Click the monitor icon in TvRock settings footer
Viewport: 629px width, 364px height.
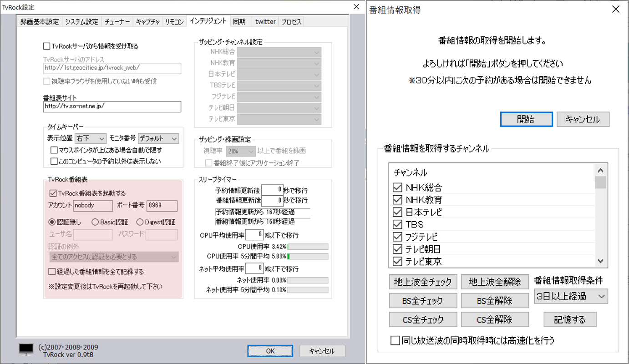(x=26, y=349)
